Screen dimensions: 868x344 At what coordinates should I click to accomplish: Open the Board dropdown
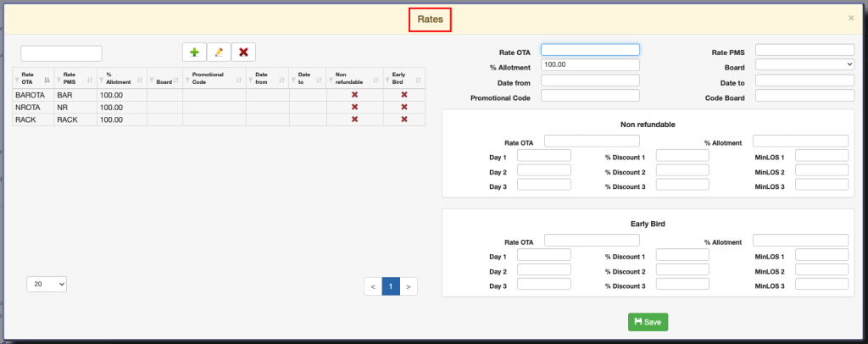click(804, 64)
